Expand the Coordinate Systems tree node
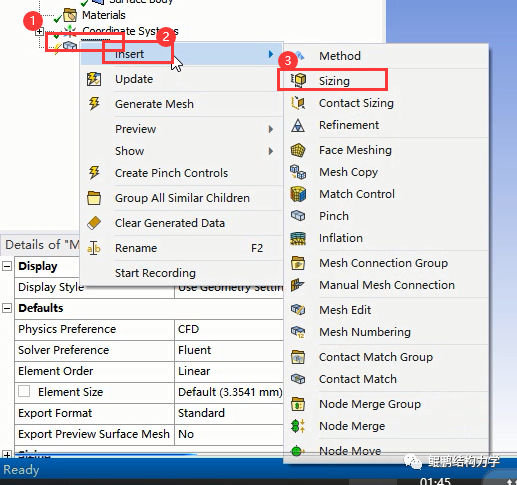The height and width of the screenshot is (485, 517). tap(39, 32)
